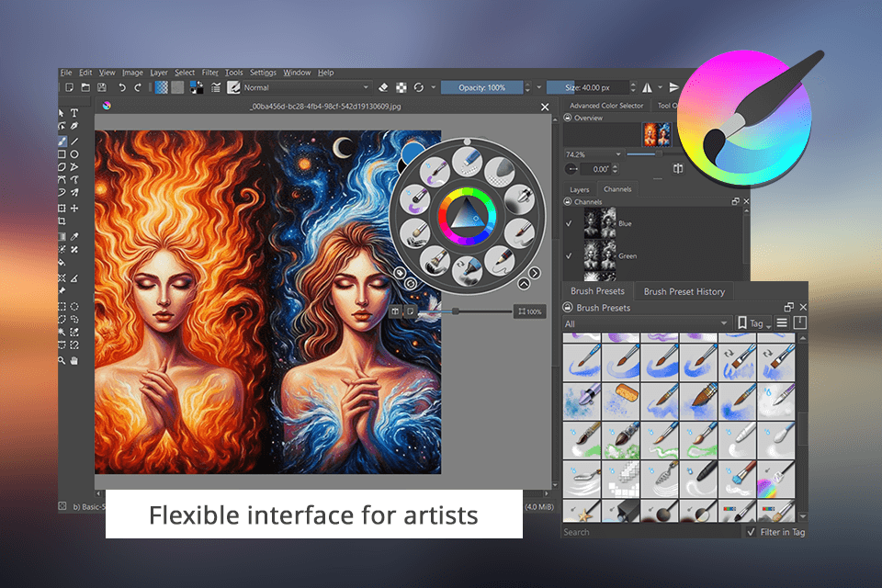
Task: Select the Rectangular Selection tool
Action: click(x=62, y=307)
